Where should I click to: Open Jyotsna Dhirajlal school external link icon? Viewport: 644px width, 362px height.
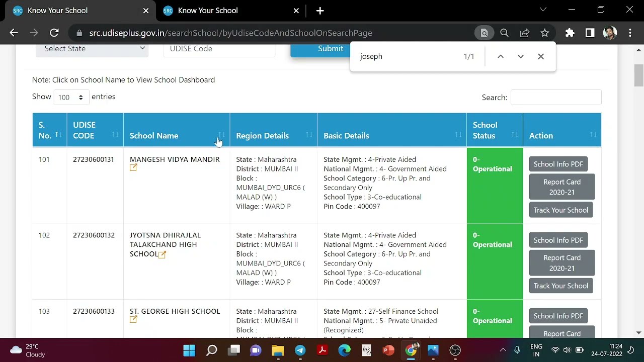(x=162, y=254)
